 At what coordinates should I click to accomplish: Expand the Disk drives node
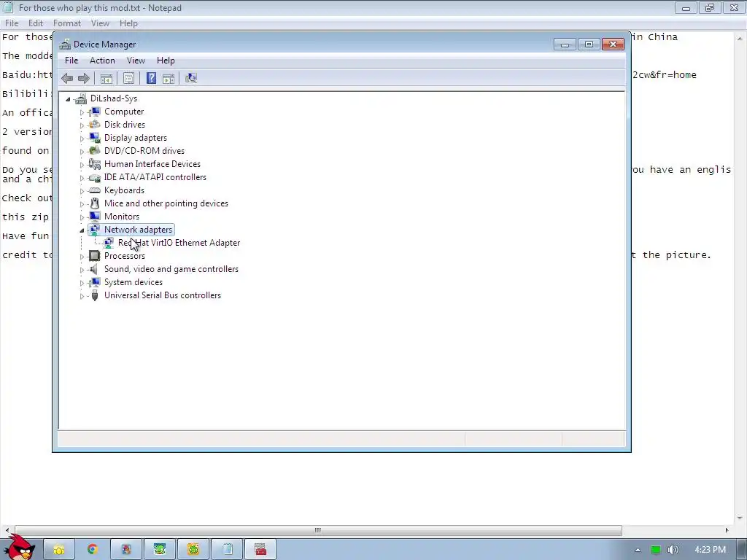(x=82, y=125)
